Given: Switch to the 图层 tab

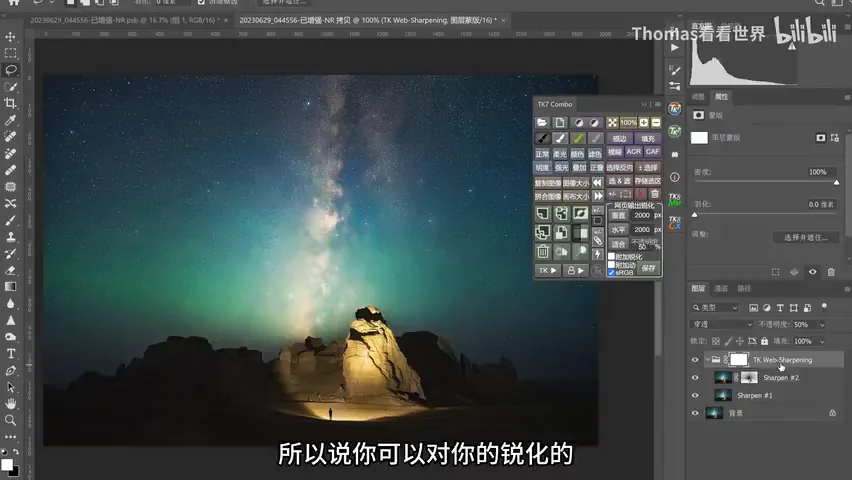Looking at the screenshot, I should (x=698, y=289).
